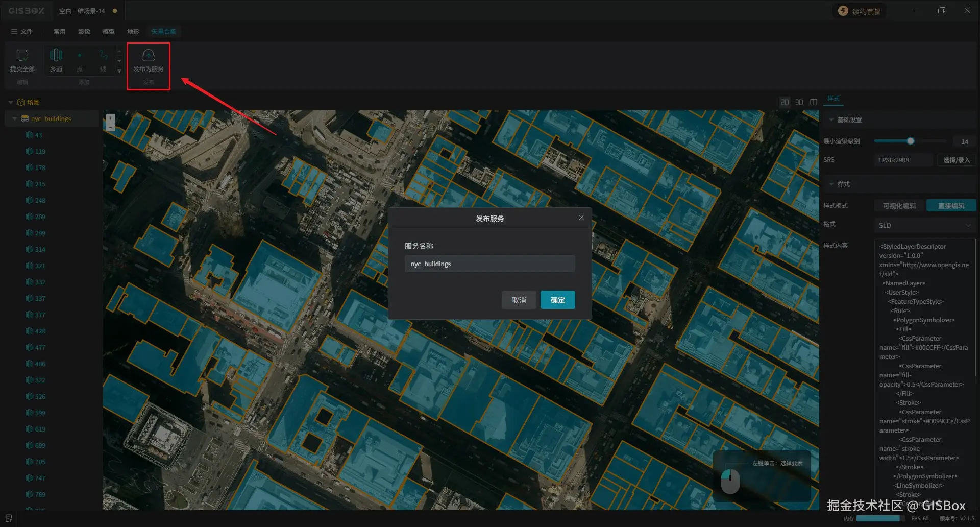Screen dimensions: 980x527
Task: Click the 发布为服务 publish cloud icon
Action: pyautogui.click(x=149, y=55)
